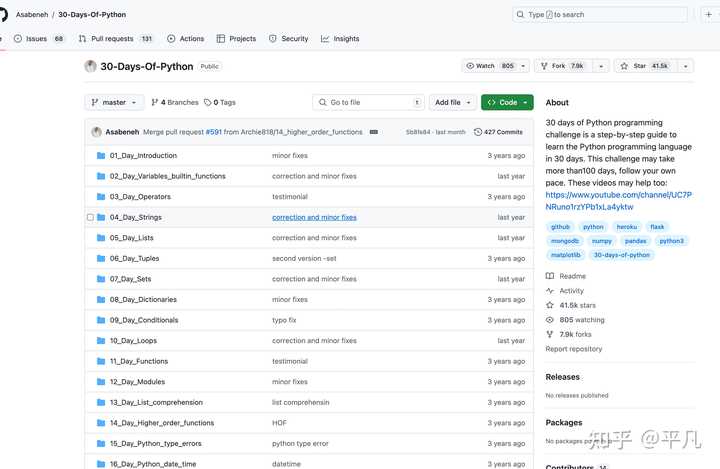Click folder icon for 02_Day_Variables_builtin_functions
This screenshot has width=720, height=469.
[101, 176]
